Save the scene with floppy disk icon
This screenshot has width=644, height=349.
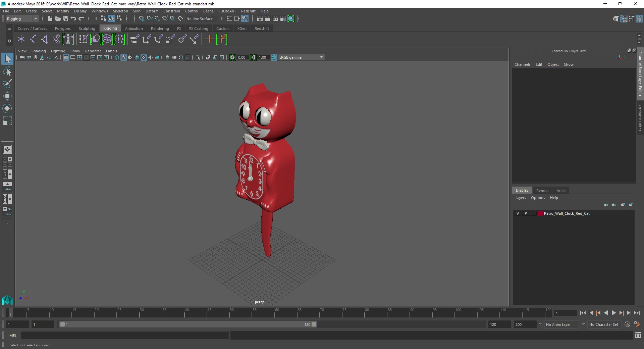pos(66,19)
